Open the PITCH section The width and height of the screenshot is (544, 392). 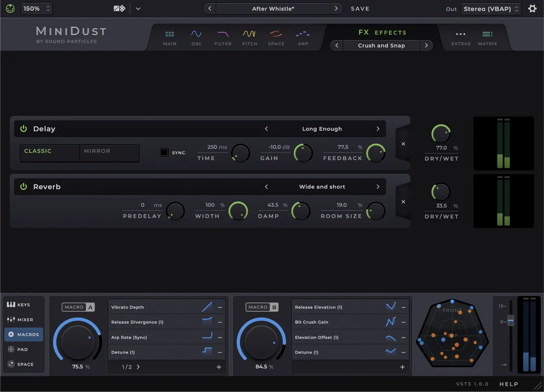[x=249, y=37]
